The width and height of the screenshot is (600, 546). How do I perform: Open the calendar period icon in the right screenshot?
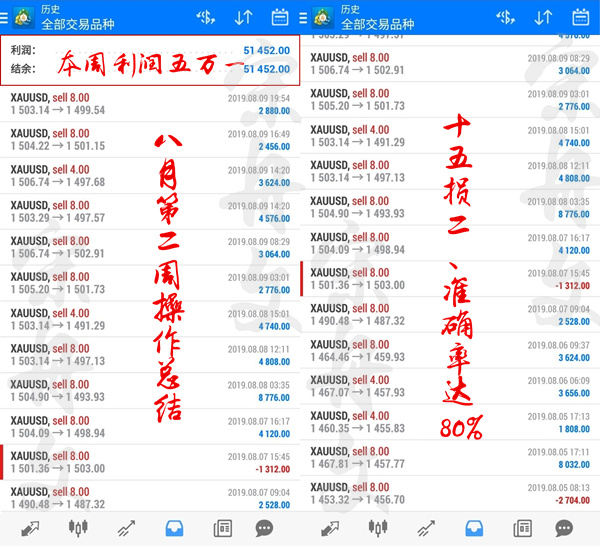[x=580, y=17]
